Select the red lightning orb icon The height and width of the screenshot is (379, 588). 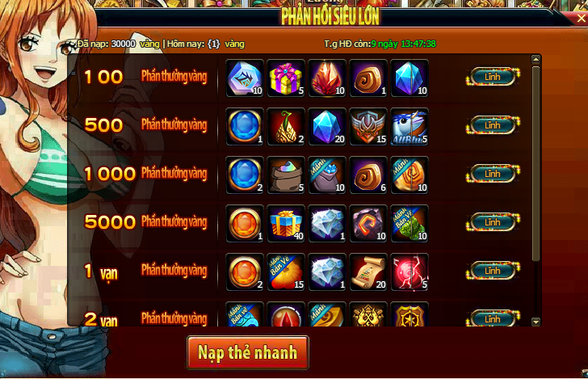coord(409,272)
